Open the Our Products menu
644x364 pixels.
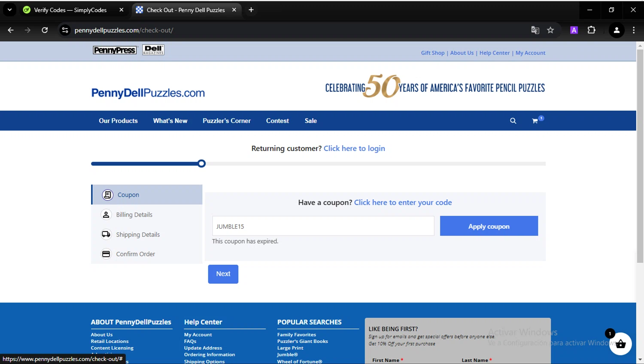118,121
